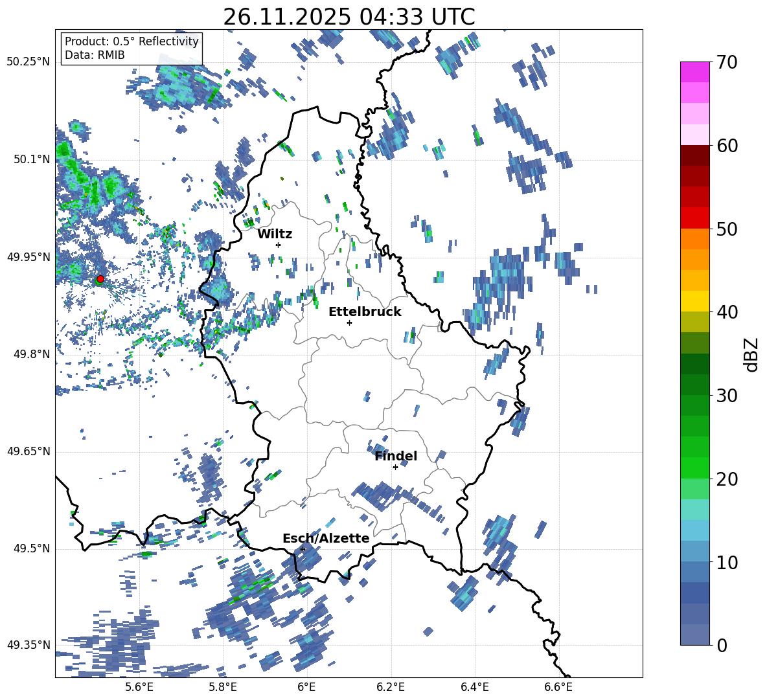Click the 50.1°N latitude label
This screenshot has height=700, width=767.
[x=32, y=159]
